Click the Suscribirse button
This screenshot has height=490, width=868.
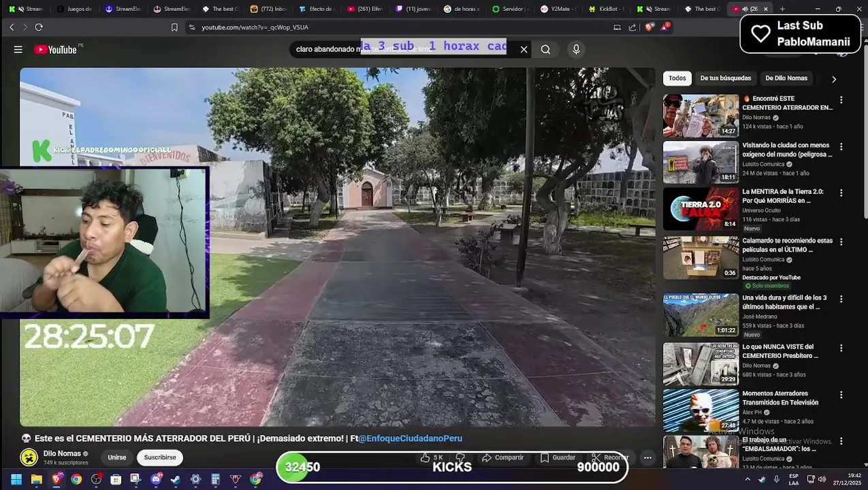[x=160, y=457]
